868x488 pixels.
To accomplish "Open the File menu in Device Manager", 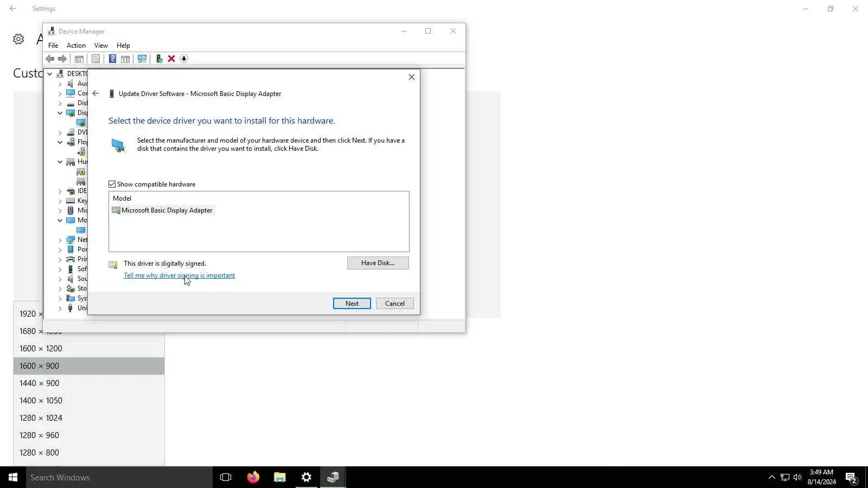I will pyautogui.click(x=53, y=46).
